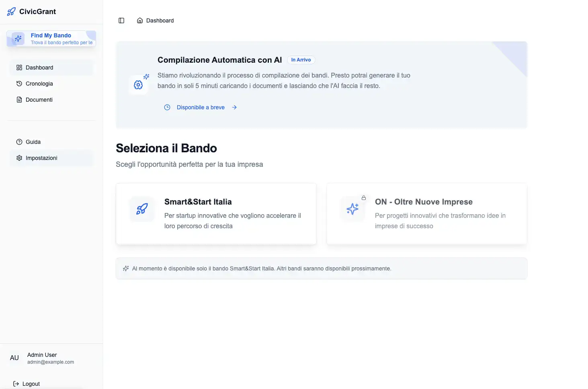Click the CivicGrant rocket logo icon
The image size is (588, 389).
(11, 12)
